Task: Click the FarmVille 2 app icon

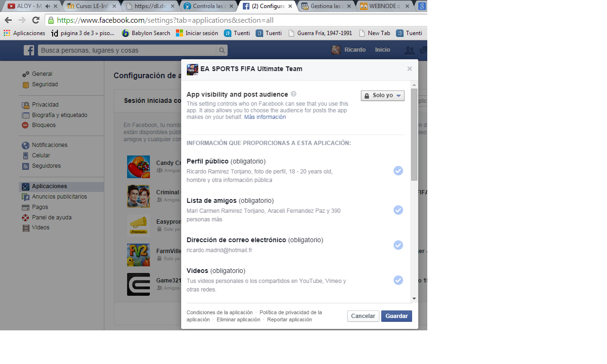Action: (x=138, y=255)
